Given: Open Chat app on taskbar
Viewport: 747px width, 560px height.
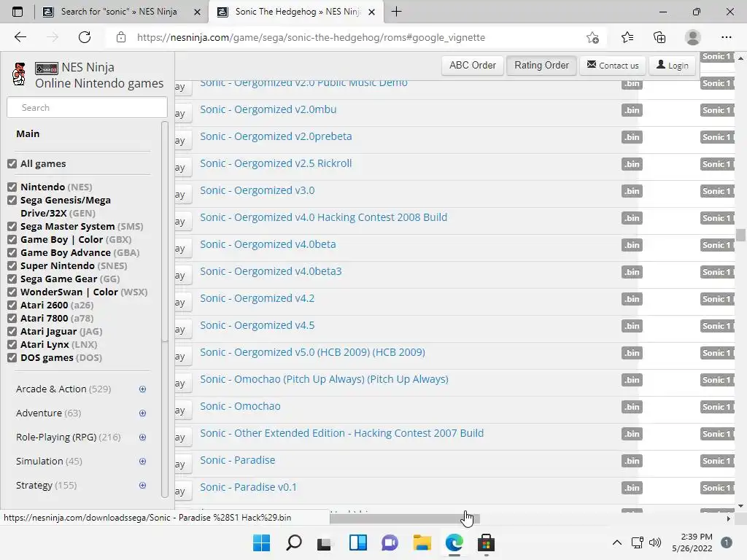Looking at the screenshot, I should pyautogui.click(x=390, y=542).
